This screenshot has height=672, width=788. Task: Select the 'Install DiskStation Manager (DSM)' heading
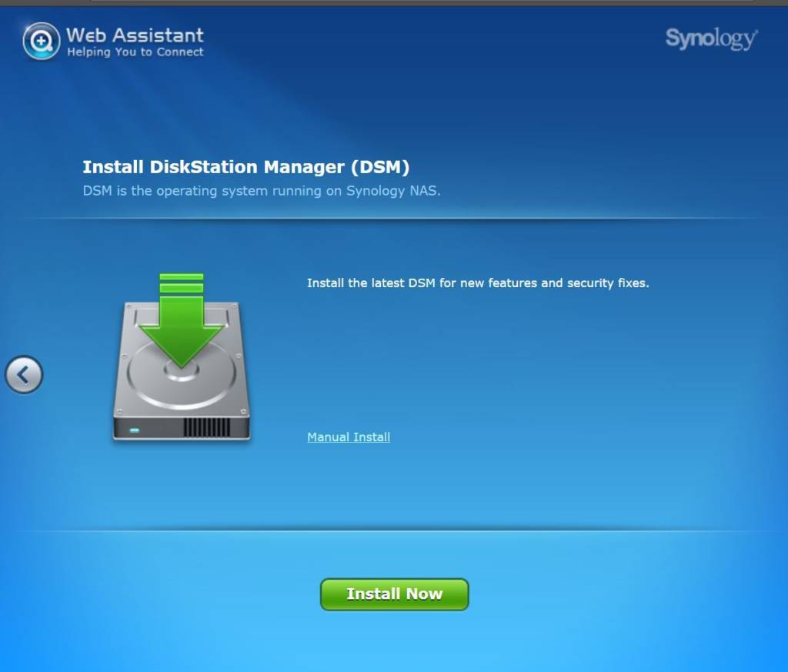[x=246, y=167]
